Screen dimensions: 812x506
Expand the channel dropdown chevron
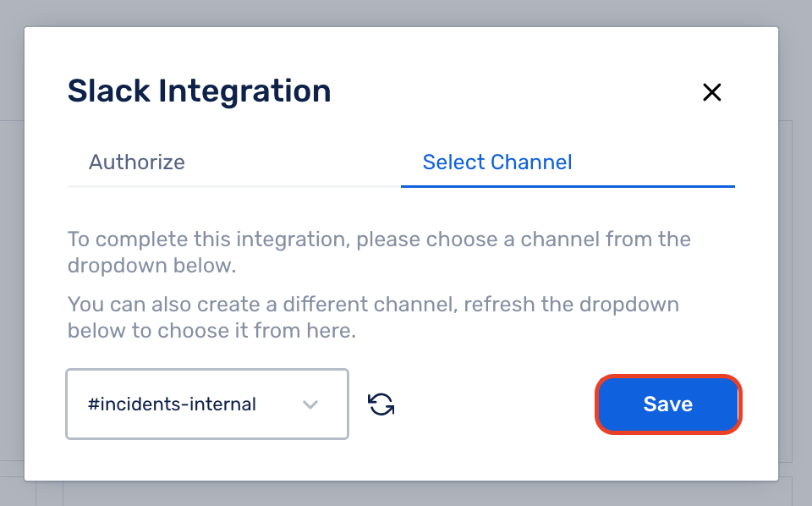point(310,404)
